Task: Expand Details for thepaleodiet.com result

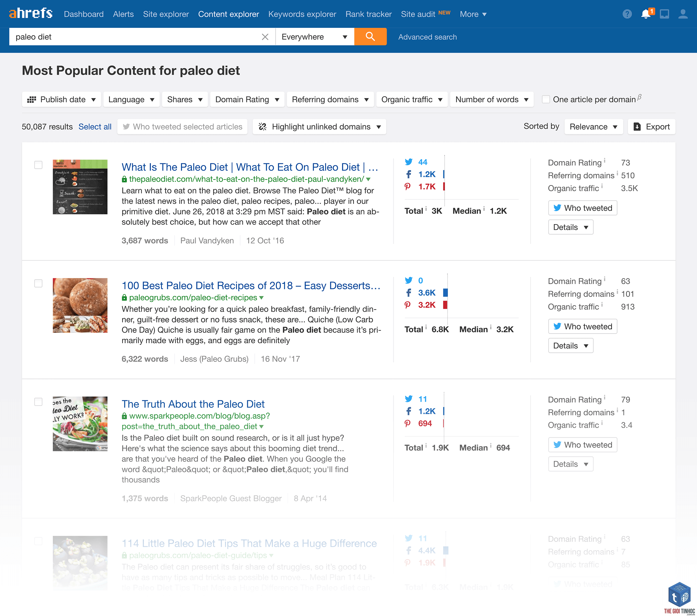Action: click(571, 227)
